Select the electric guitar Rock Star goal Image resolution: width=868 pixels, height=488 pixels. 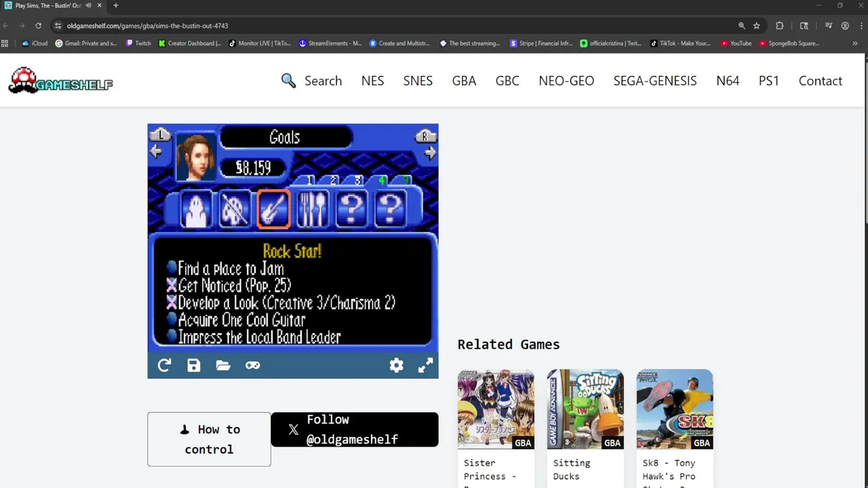click(273, 209)
